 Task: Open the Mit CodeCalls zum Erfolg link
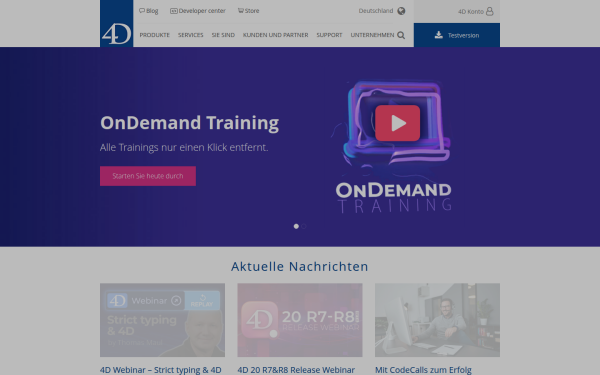click(x=423, y=370)
